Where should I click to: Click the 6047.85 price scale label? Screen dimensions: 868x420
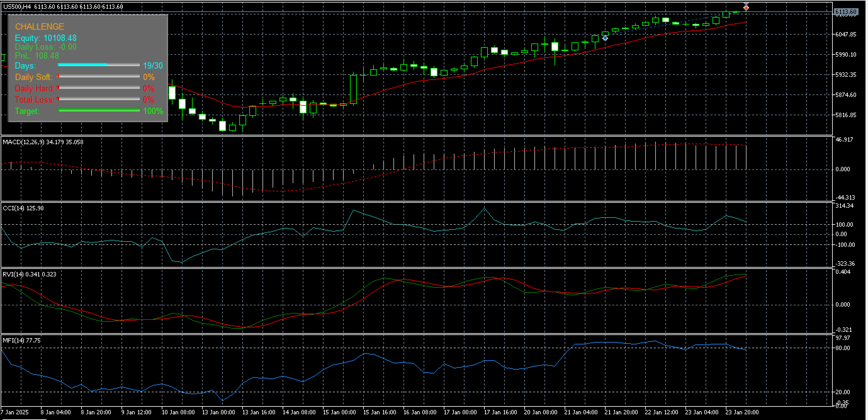point(845,34)
